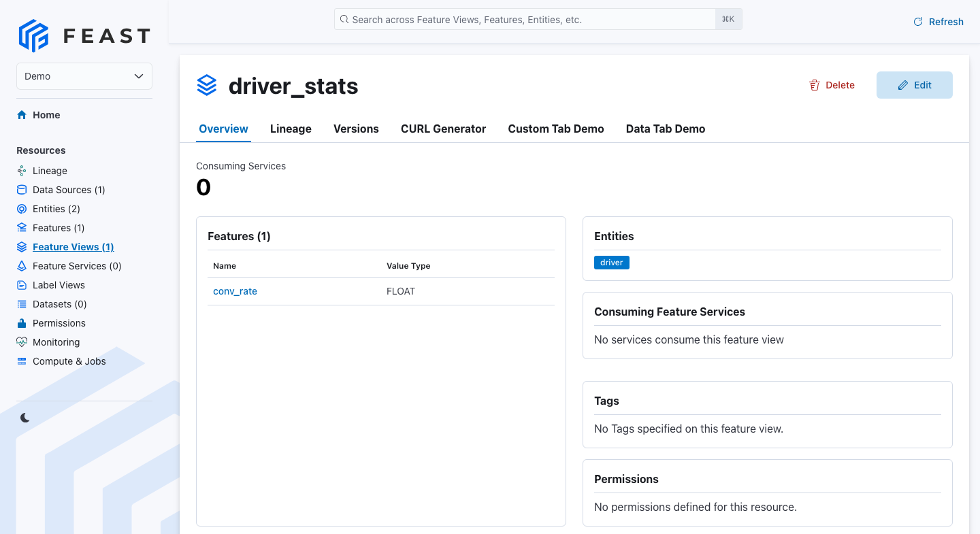Click the Permissions lock icon
This screenshot has height=534, width=980.
[x=22, y=323]
